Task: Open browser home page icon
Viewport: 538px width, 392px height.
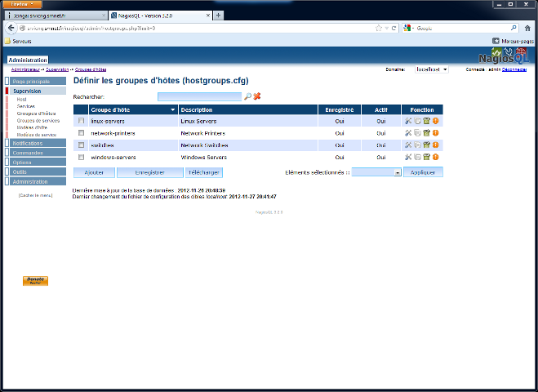Action: click(x=527, y=28)
